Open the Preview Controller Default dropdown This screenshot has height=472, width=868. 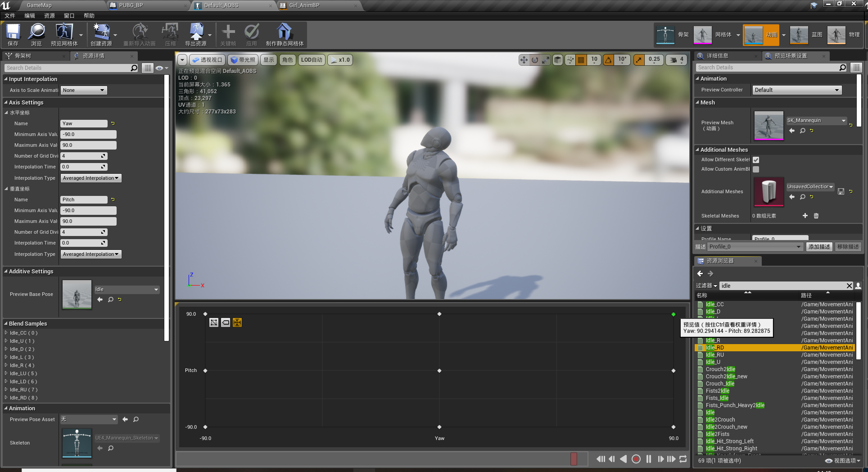[x=796, y=90]
